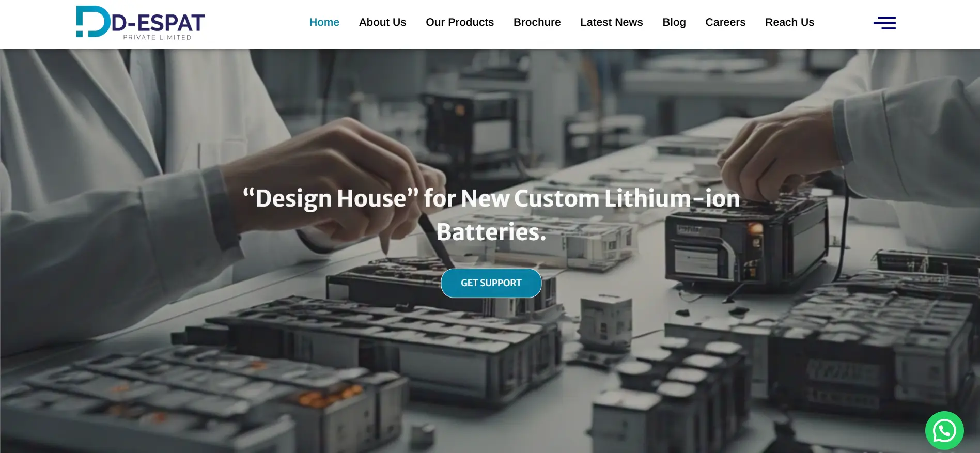Open the Careers page
Screen dimensions: 980x453
click(725, 22)
